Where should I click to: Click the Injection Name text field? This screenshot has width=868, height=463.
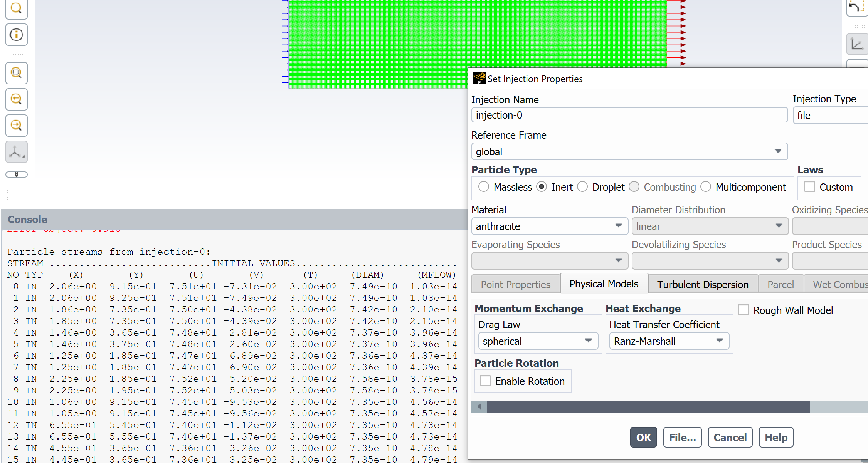[629, 115]
